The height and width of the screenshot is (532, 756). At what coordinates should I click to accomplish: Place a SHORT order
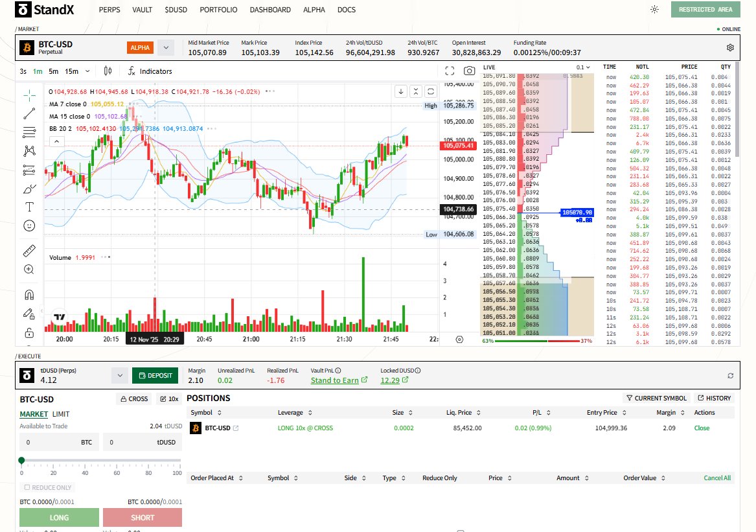(143, 518)
